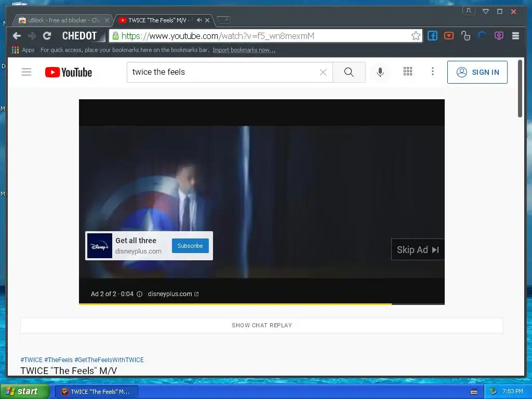Click the purple screen capture extension icon
532x399 pixels.
pyautogui.click(x=499, y=36)
